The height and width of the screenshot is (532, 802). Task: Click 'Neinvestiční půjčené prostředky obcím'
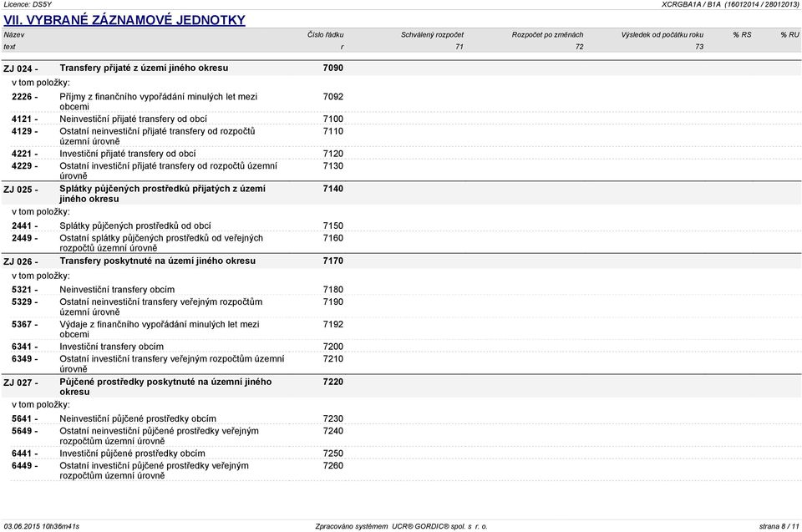coord(138,419)
